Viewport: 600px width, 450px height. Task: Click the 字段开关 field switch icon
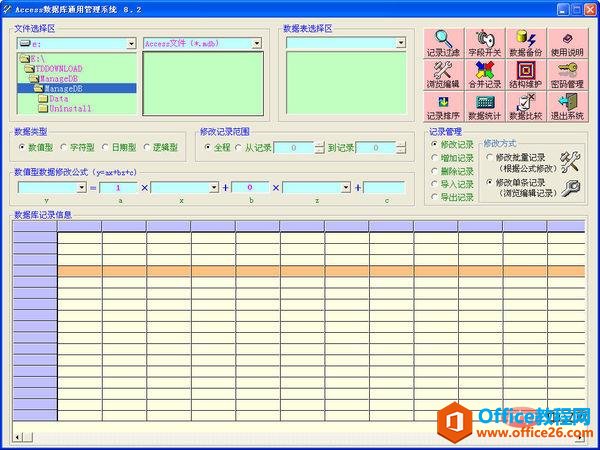tap(485, 44)
